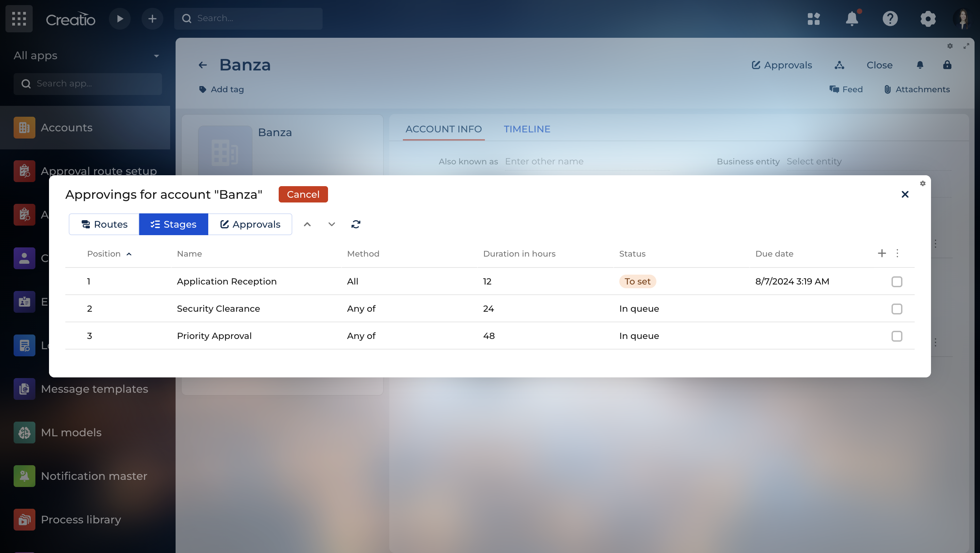980x553 pixels.
Task: Move stage up with the up chevron
Action: coord(307,224)
